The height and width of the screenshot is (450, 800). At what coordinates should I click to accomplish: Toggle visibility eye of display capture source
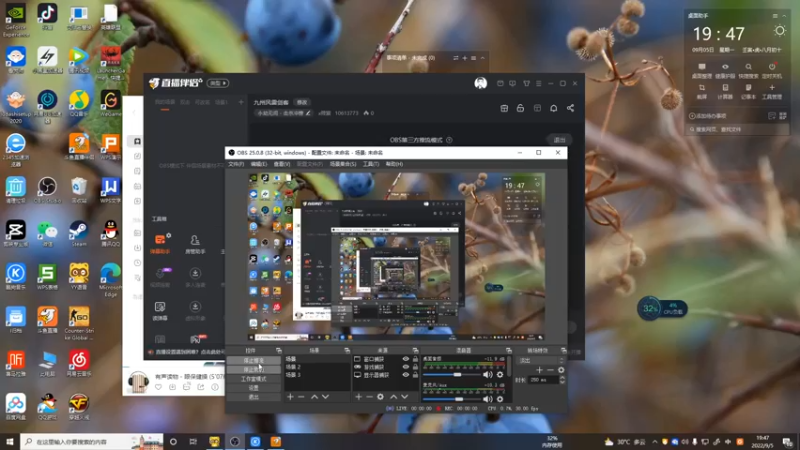(x=406, y=375)
